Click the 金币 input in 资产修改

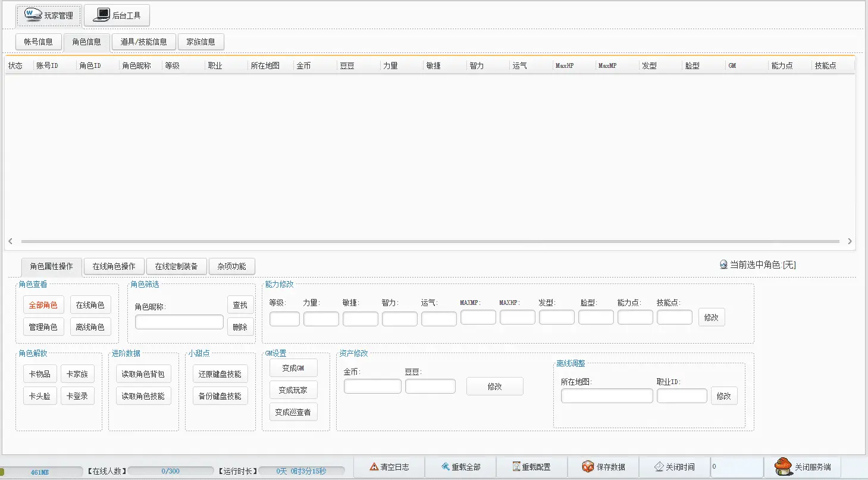pos(372,387)
